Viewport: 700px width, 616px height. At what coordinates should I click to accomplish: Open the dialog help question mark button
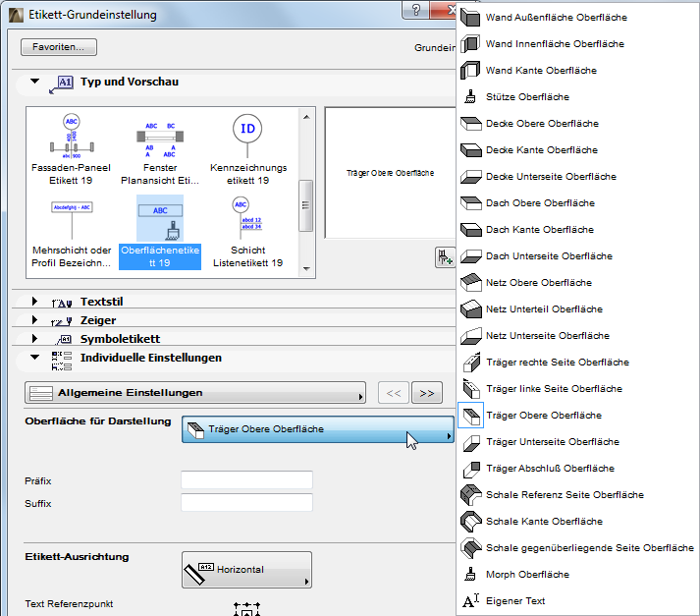coord(416,10)
